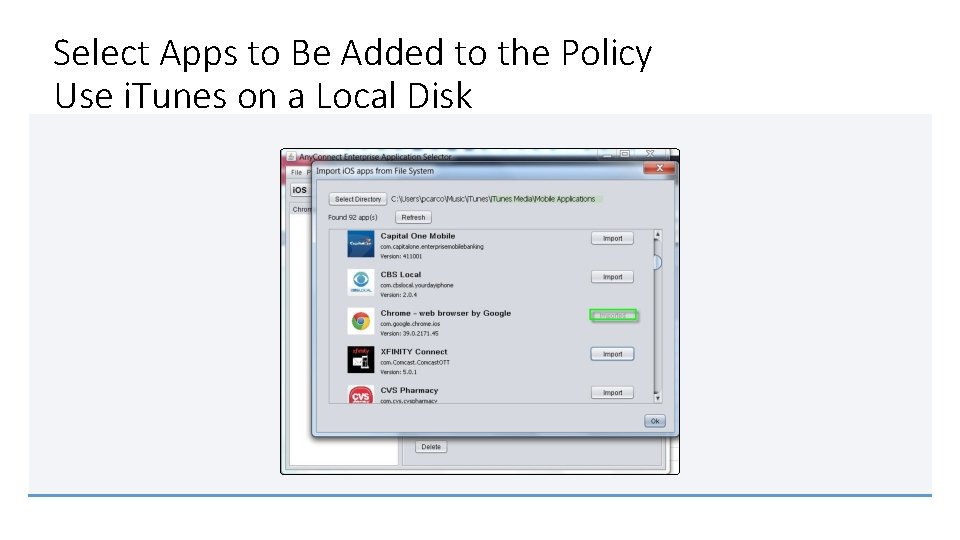The height and width of the screenshot is (540, 960).
Task: Select the 'CBS Local' title text
Action: (400, 274)
